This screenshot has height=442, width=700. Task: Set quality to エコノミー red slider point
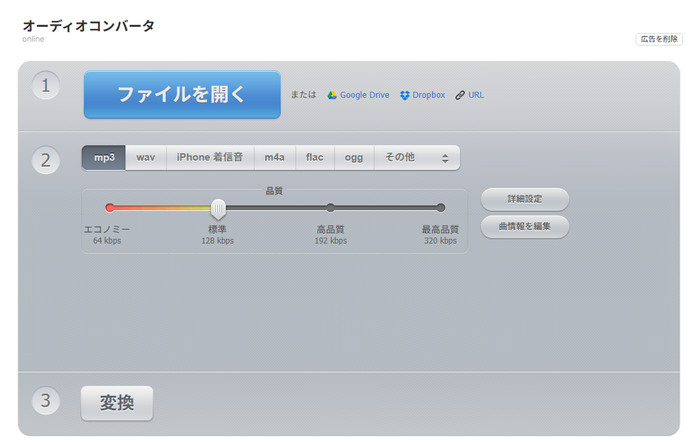110,208
